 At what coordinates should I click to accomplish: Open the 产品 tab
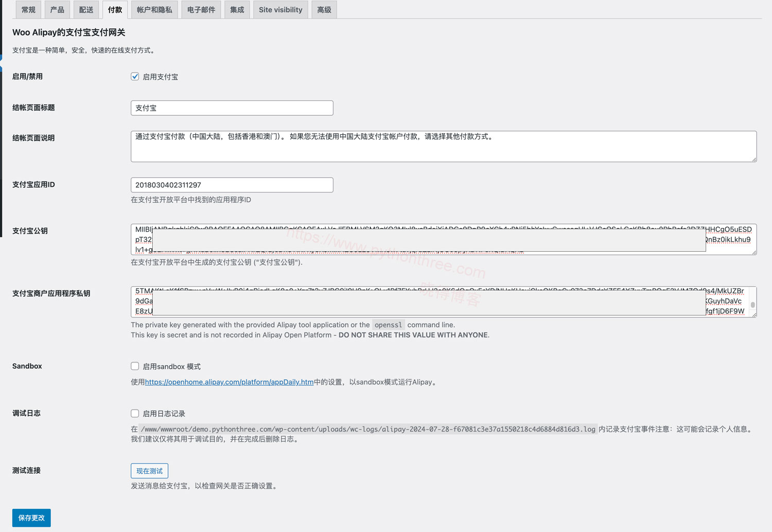(x=57, y=9)
